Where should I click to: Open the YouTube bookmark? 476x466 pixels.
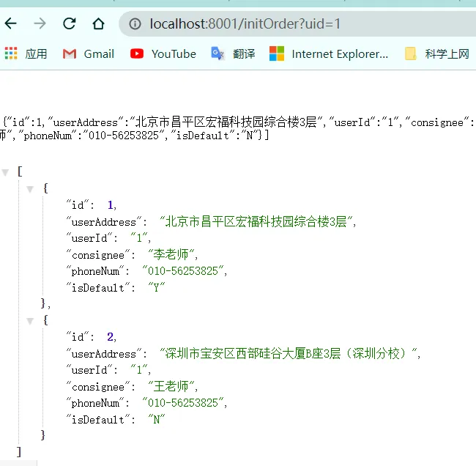pyautogui.click(x=163, y=53)
